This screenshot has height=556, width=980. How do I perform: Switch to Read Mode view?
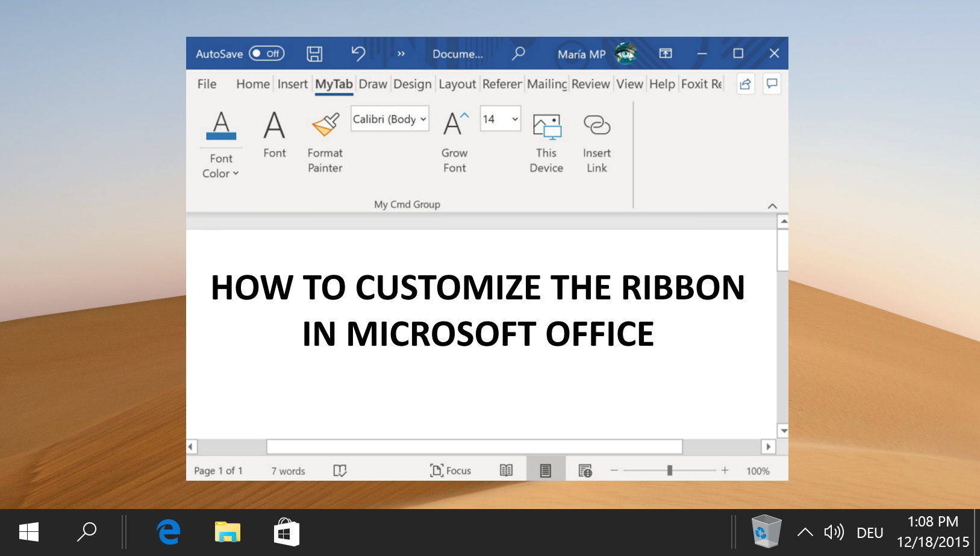tap(507, 470)
